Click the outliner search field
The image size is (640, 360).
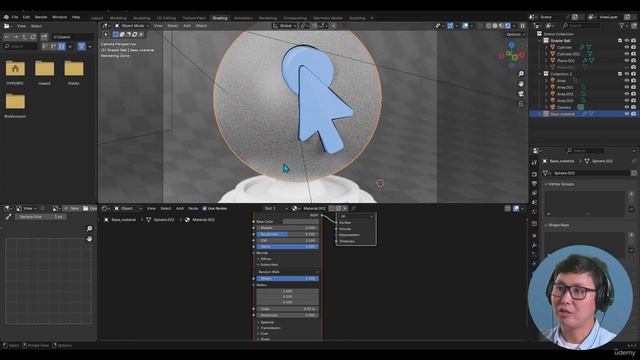point(581,26)
